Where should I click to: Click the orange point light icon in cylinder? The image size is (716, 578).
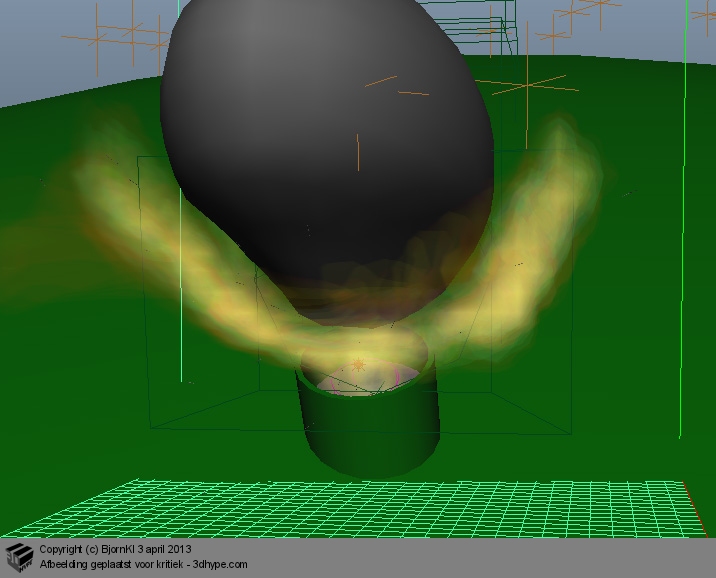(x=358, y=365)
